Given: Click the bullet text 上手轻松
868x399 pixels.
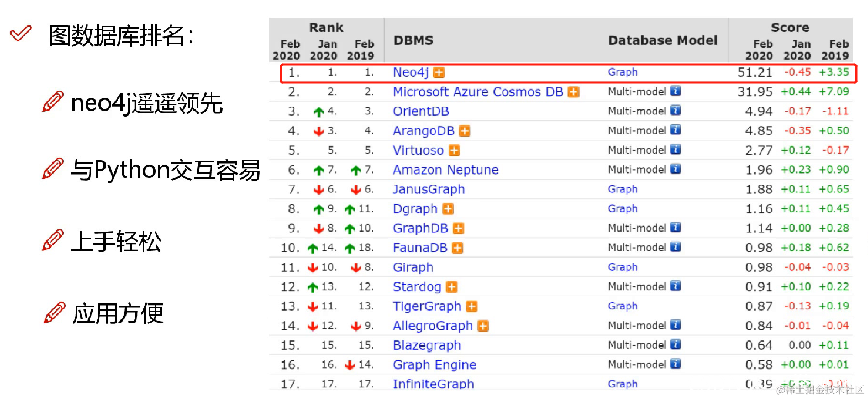Looking at the screenshot, I should pyautogui.click(x=116, y=242).
